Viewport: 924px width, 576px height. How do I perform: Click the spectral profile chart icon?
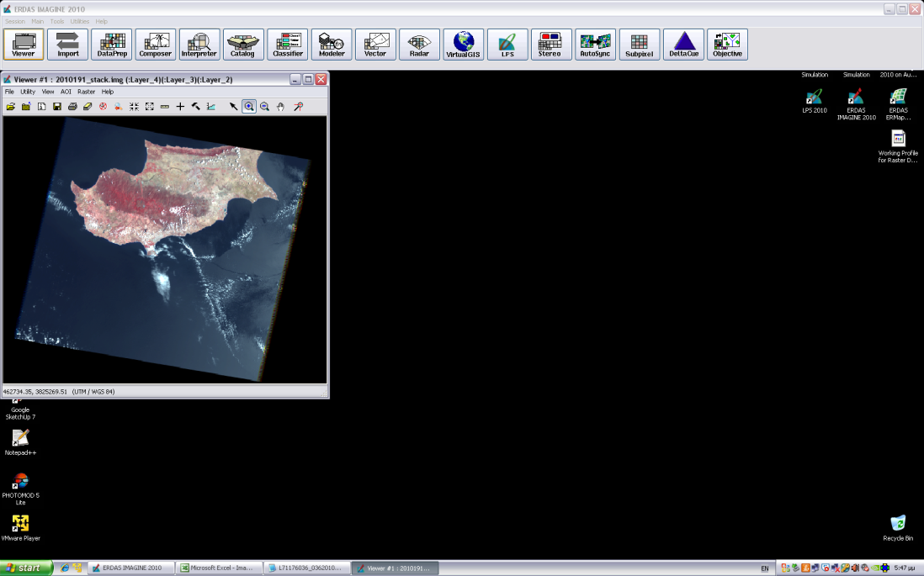pos(211,107)
